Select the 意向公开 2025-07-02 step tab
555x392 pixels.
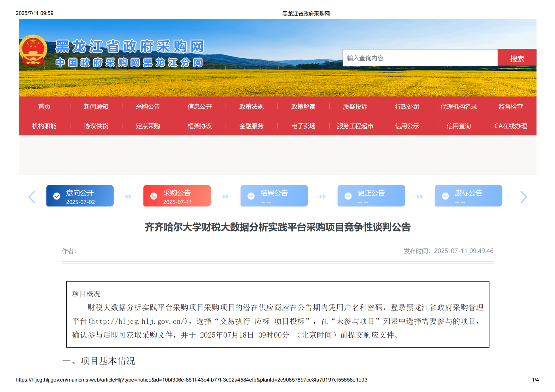[x=80, y=196]
